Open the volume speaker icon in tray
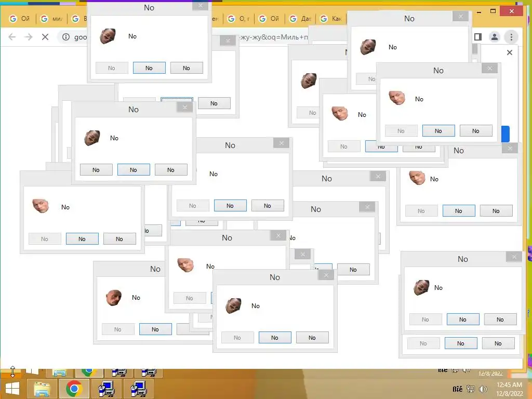Viewport: 532px width, 399px height. click(483, 389)
